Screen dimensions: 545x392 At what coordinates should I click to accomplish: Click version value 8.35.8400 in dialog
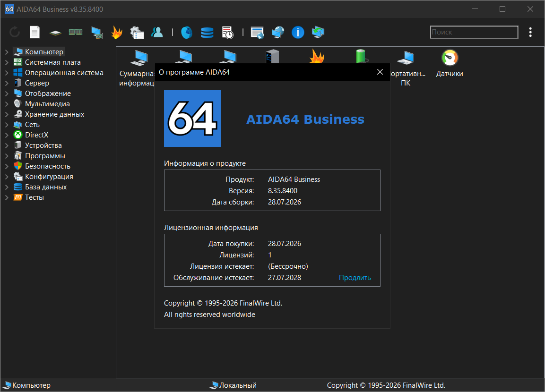point(283,191)
